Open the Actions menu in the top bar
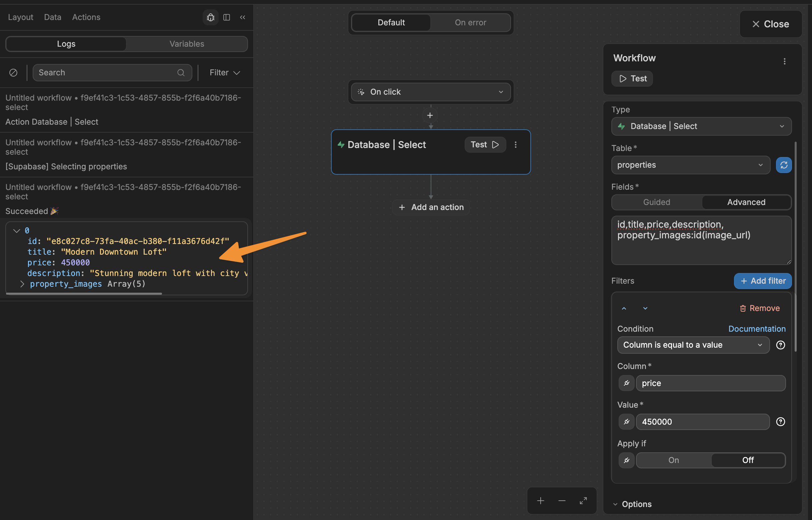This screenshot has width=812, height=520. (x=86, y=17)
